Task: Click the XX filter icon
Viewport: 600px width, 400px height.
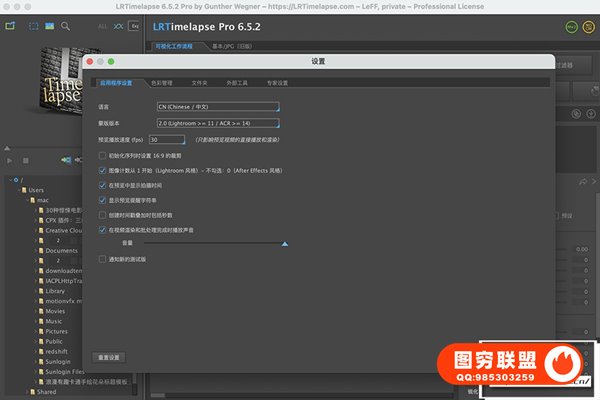Action: pyautogui.click(x=119, y=27)
